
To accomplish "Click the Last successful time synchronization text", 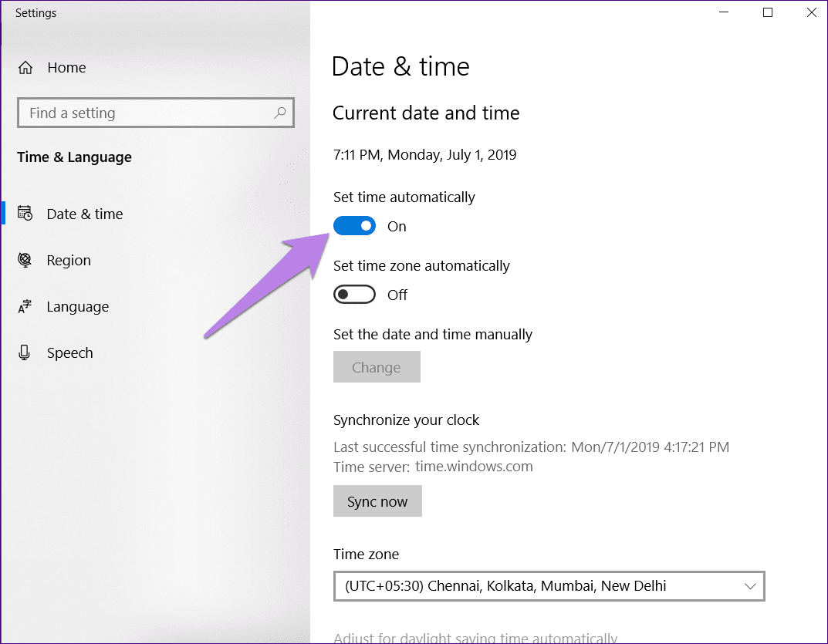I will click(x=531, y=447).
